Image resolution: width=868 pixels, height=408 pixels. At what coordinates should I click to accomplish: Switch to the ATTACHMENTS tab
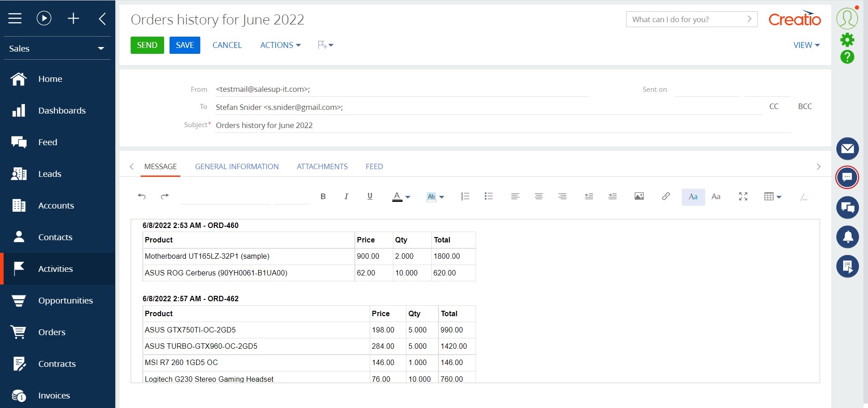322,166
